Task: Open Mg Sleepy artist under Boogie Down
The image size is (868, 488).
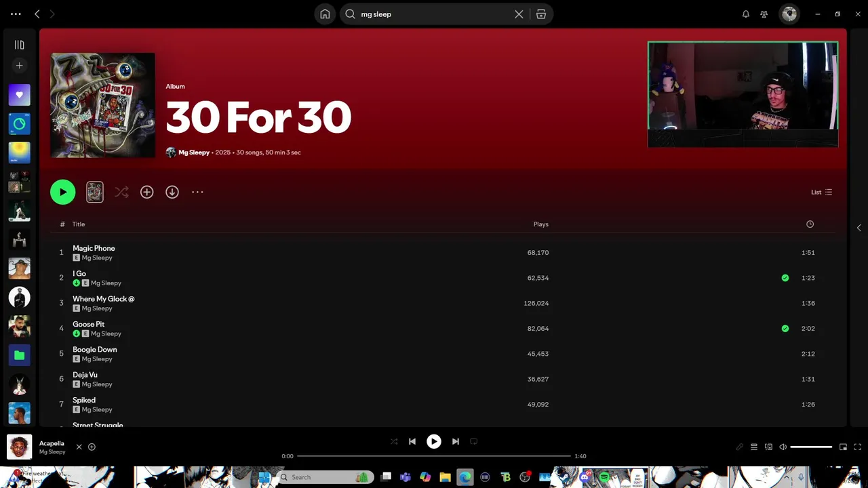Action: click(97, 359)
